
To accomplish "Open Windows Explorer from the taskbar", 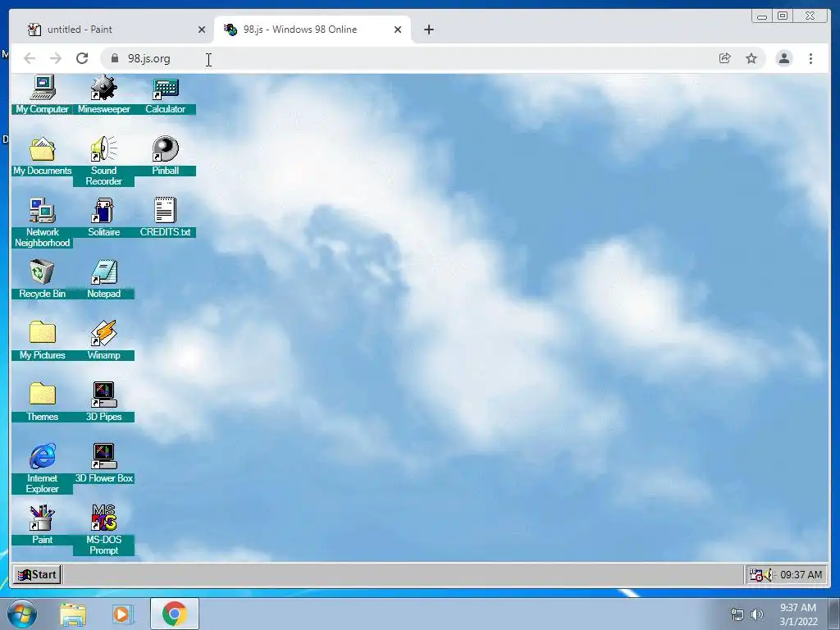I will pos(73,614).
